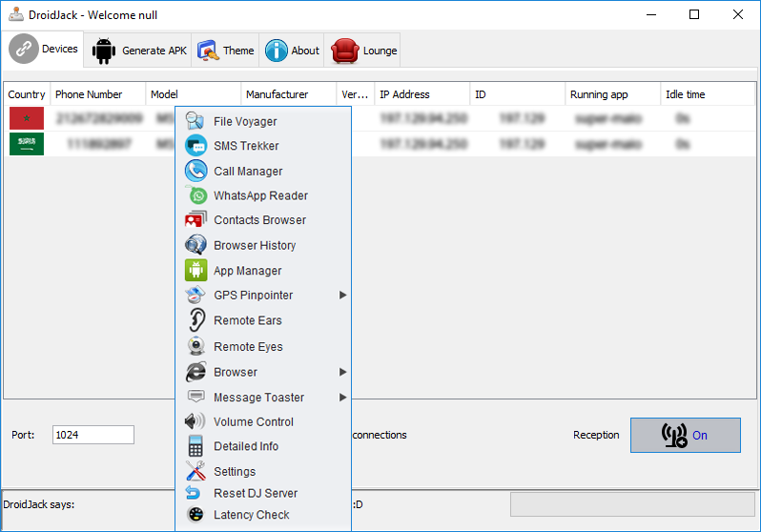
Task: Toggle the Reception On button
Action: point(686,435)
